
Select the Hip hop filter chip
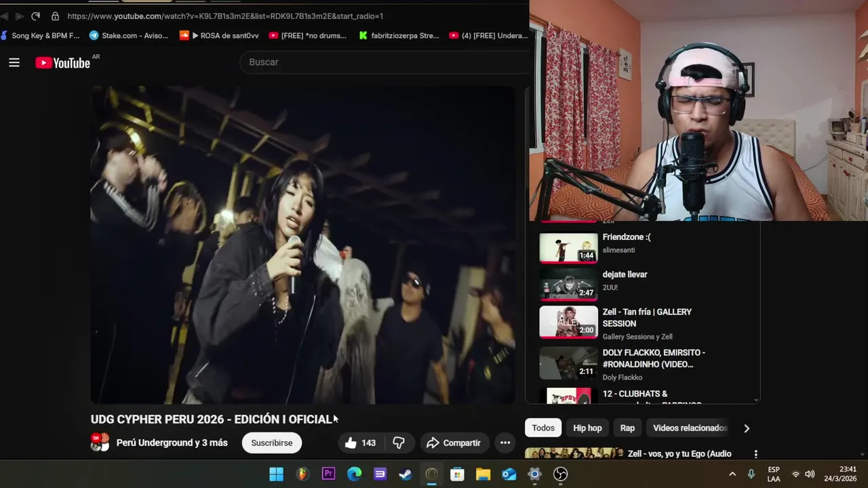pos(587,428)
